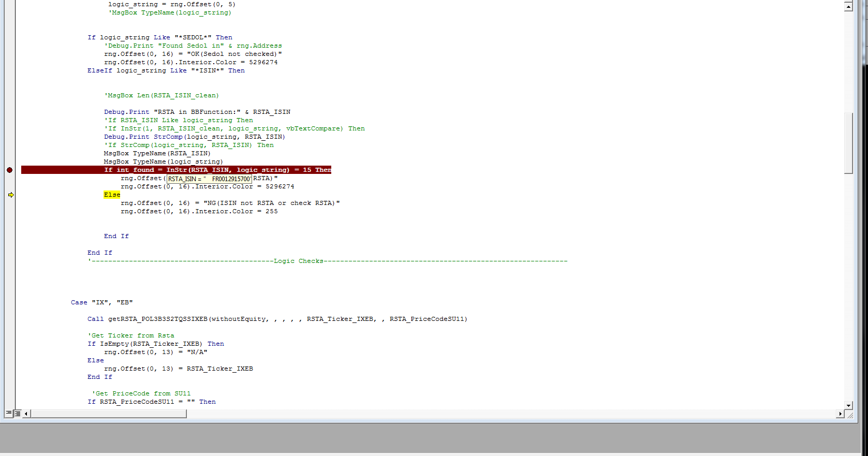Click the horizontal scrollbar thumb
The width and height of the screenshot is (868, 456).
point(109,414)
